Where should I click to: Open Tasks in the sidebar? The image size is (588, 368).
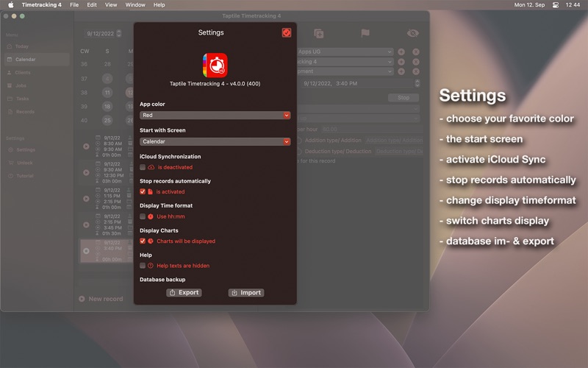tap(22, 99)
